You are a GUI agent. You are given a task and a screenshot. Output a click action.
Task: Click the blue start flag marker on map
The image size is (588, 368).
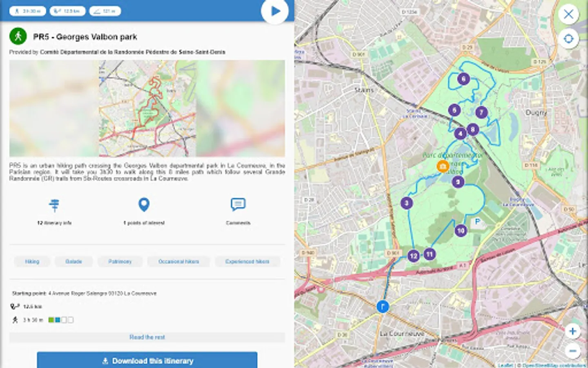383,306
